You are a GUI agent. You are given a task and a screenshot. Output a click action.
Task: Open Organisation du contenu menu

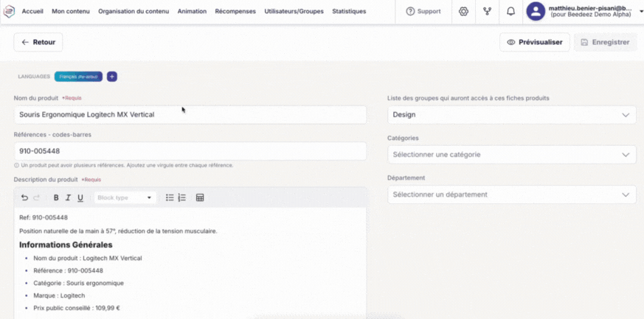(x=134, y=12)
